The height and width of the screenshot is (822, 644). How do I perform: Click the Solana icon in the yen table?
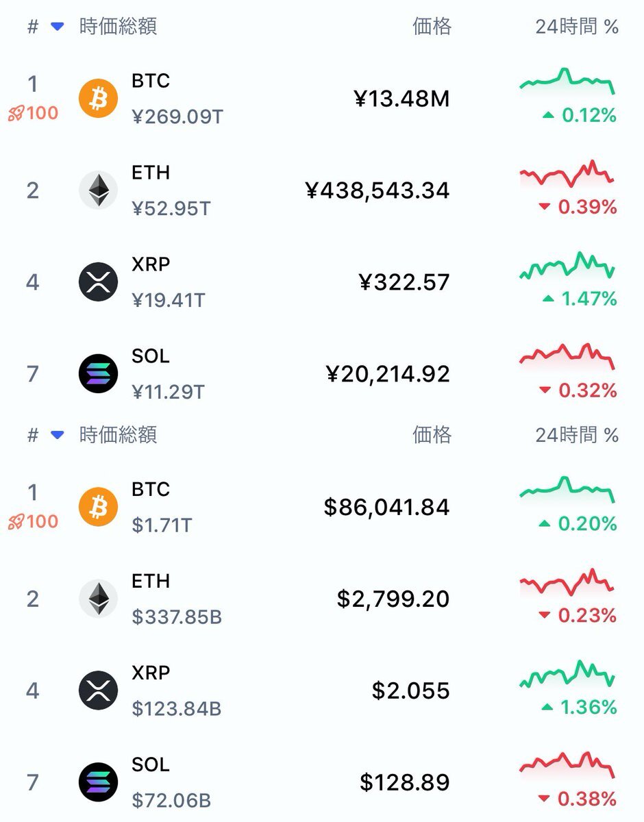click(x=99, y=373)
